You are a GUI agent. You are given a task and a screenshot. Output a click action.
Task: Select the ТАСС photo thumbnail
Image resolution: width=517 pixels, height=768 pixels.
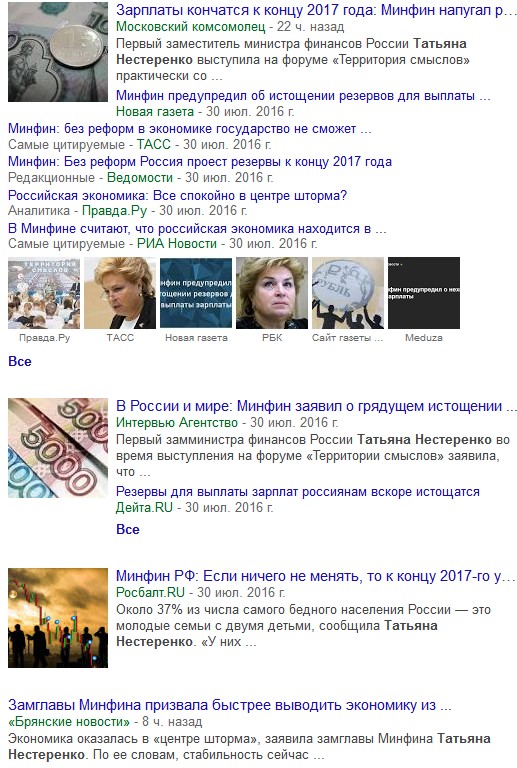pyautogui.click(x=120, y=293)
